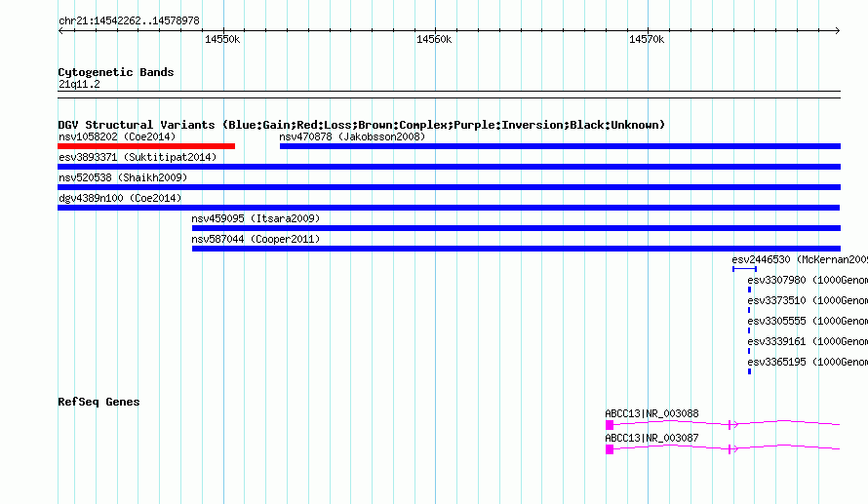Click the esv3365195 small blue marker
Image resolution: width=868 pixels, height=504 pixels.
(750, 371)
